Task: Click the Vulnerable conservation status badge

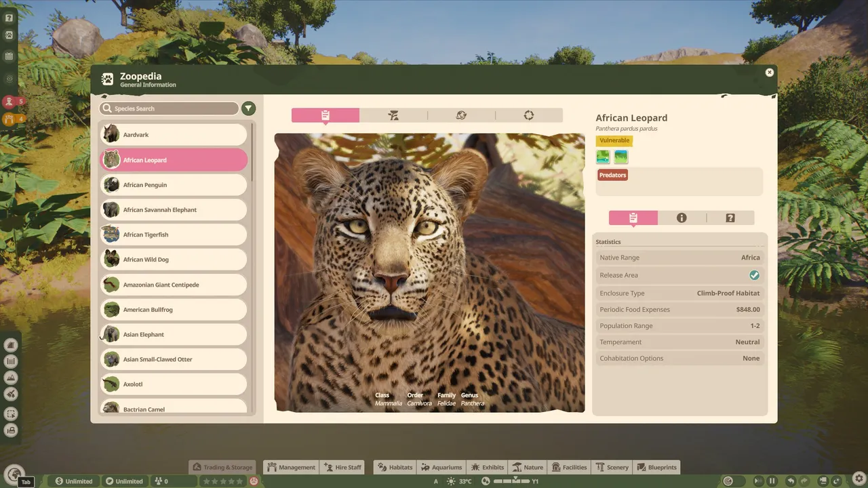Action: (614, 141)
